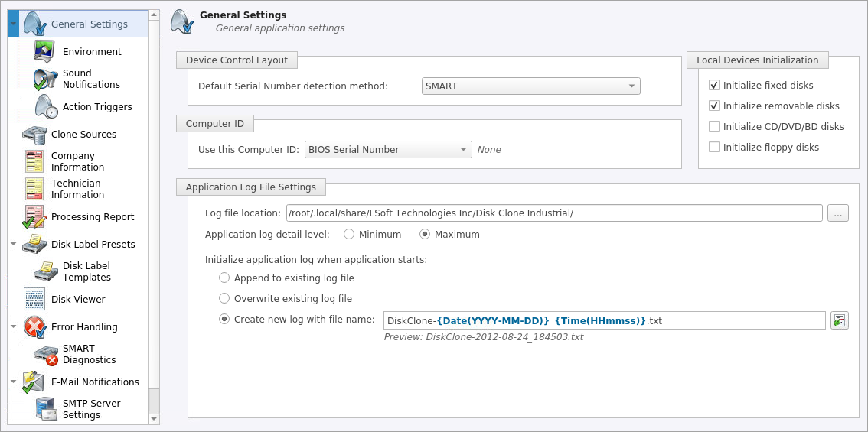
Task: Select Technician Information in sidebar
Action: pos(77,189)
